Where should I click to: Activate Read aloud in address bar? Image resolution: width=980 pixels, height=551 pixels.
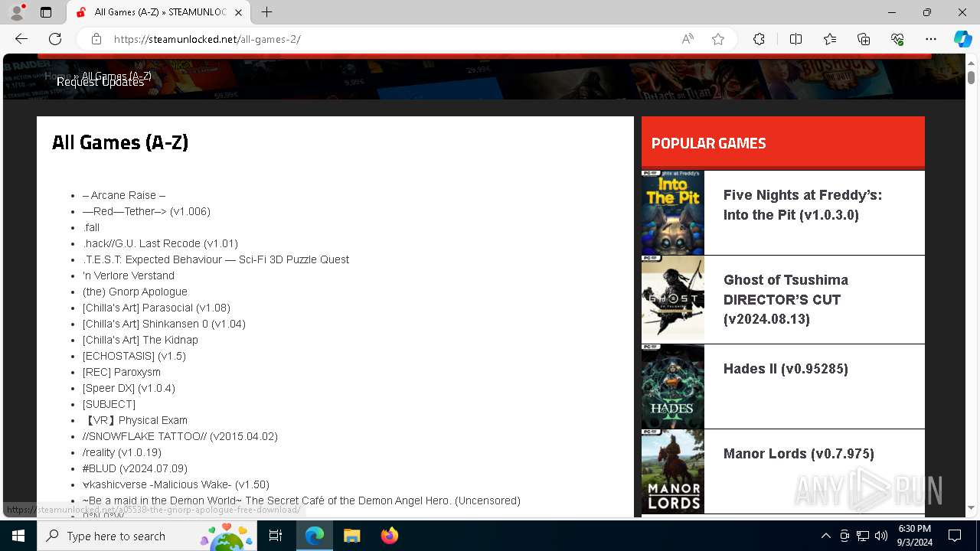[x=688, y=39]
